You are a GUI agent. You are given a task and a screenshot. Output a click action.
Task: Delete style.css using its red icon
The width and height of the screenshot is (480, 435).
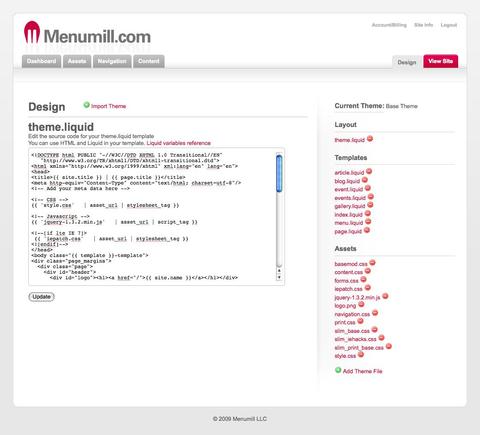(x=361, y=355)
